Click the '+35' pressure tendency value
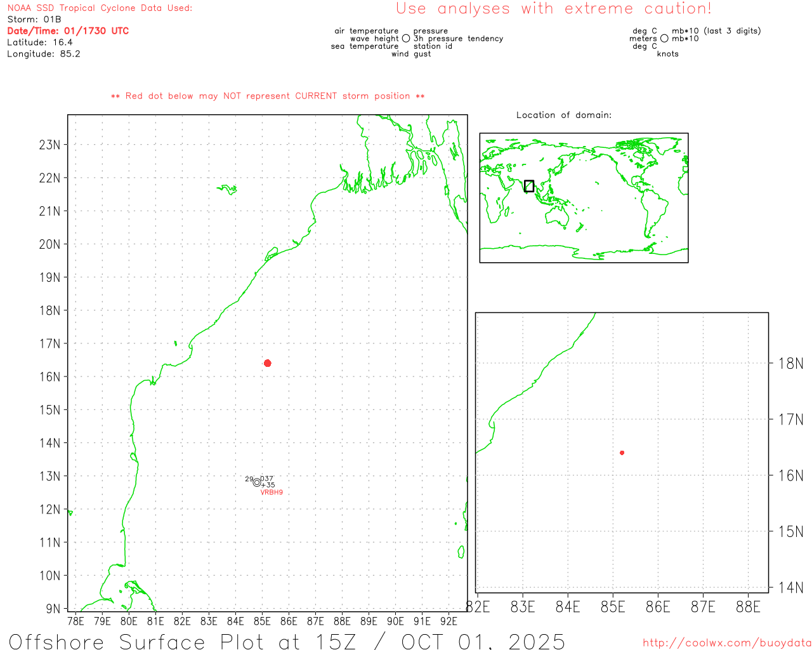 [268, 485]
